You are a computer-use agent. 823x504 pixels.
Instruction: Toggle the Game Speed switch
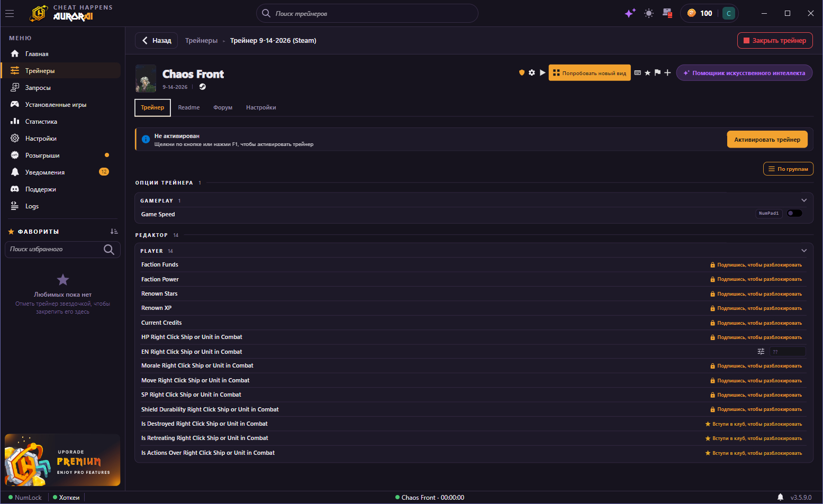pos(794,213)
